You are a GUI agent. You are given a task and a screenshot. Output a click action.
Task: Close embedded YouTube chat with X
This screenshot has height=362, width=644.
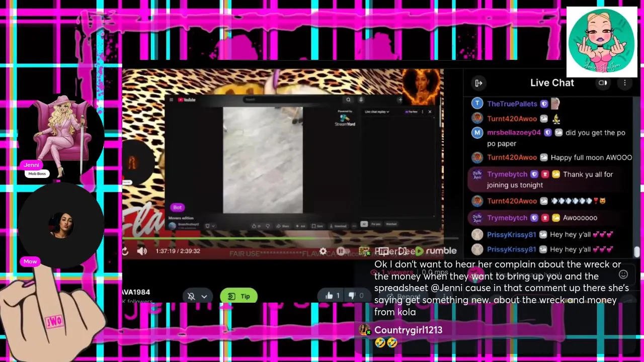430,112
